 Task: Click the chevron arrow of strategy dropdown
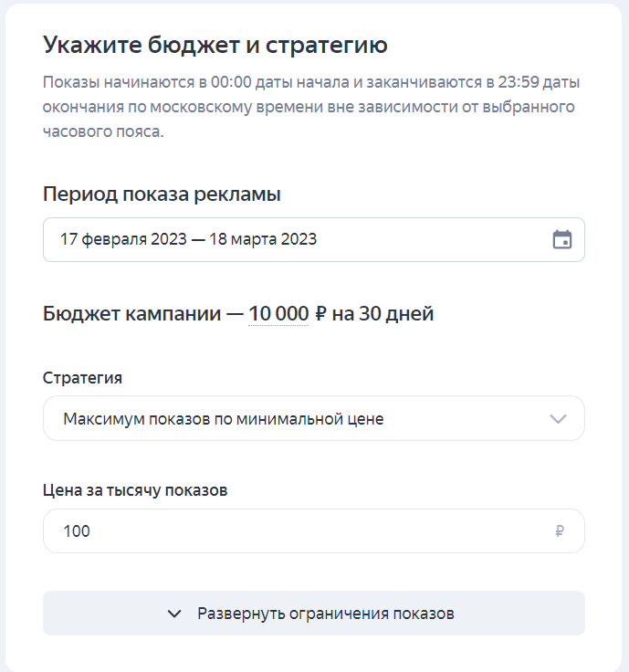click(559, 419)
